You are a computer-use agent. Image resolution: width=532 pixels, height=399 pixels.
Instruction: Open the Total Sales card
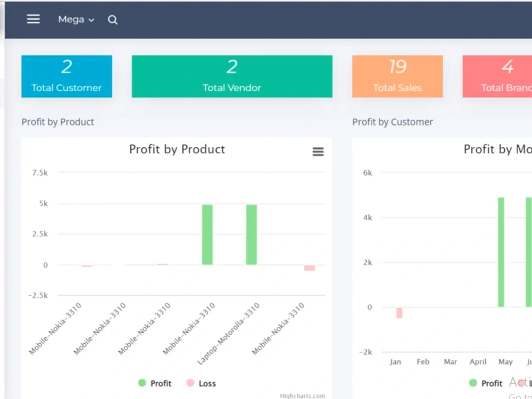click(397, 76)
